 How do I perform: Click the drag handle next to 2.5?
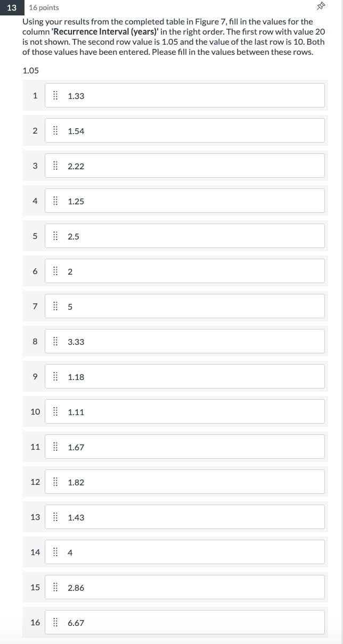[55, 236]
